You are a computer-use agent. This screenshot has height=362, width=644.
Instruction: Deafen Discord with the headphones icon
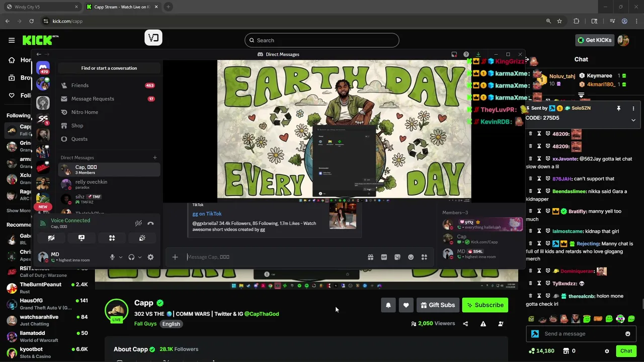131,257
